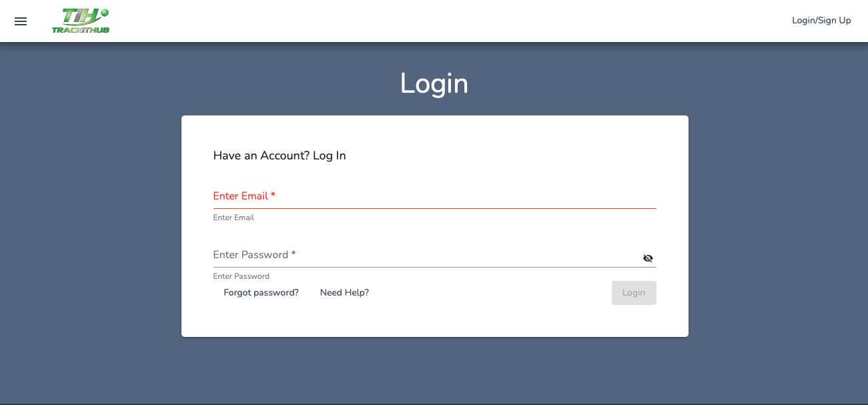Click small Enter Email helper text below field
Screen dimensions: 868x405
coord(234,218)
